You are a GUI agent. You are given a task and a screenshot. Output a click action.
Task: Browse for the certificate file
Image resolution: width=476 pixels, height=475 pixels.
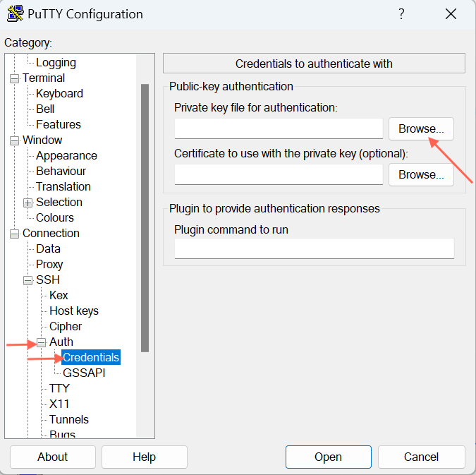(x=421, y=174)
